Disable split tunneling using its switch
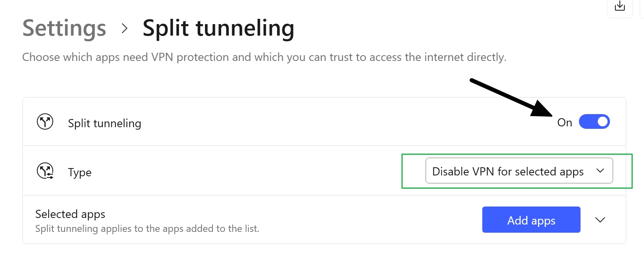 coord(594,121)
